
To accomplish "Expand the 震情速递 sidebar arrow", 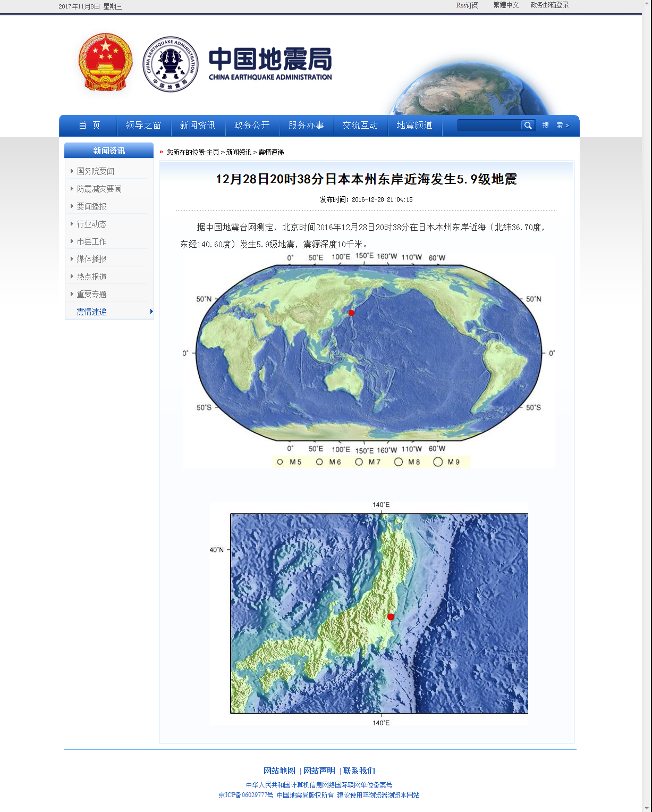I will click(x=151, y=312).
